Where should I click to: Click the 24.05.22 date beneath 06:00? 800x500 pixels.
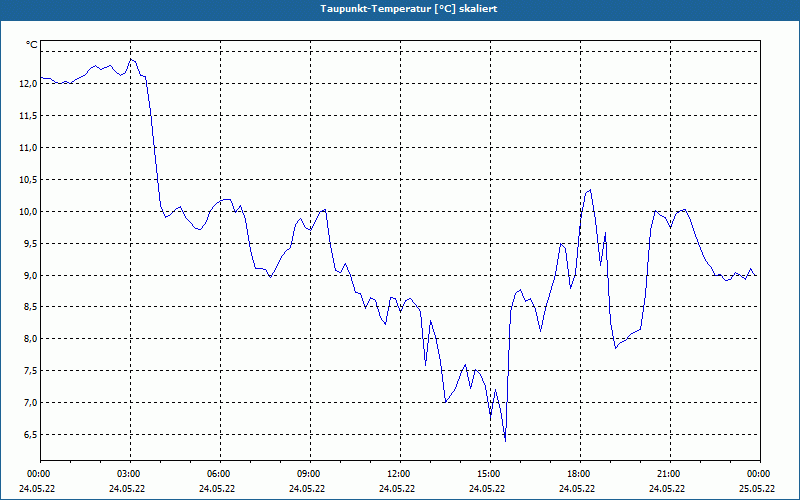coord(217,489)
